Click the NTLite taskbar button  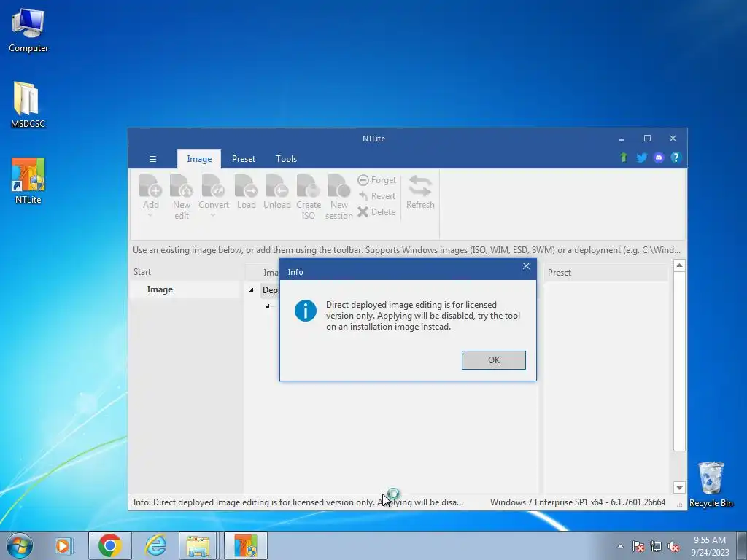pos(246,545)
